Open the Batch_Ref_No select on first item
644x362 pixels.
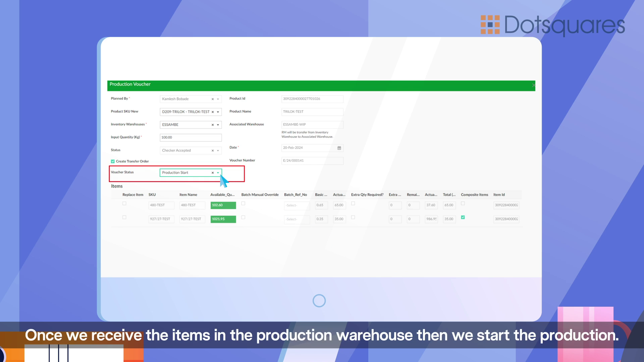pyautogui.click(x=296, y=205)
